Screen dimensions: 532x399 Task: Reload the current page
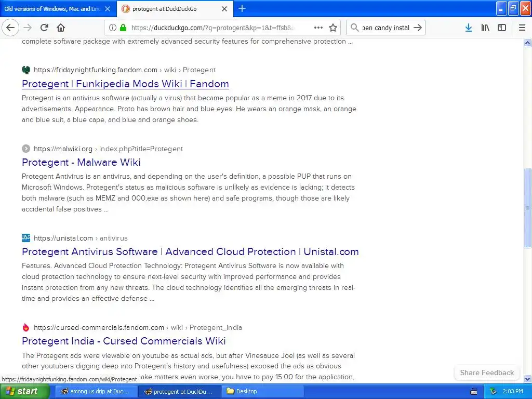(44, 28)
